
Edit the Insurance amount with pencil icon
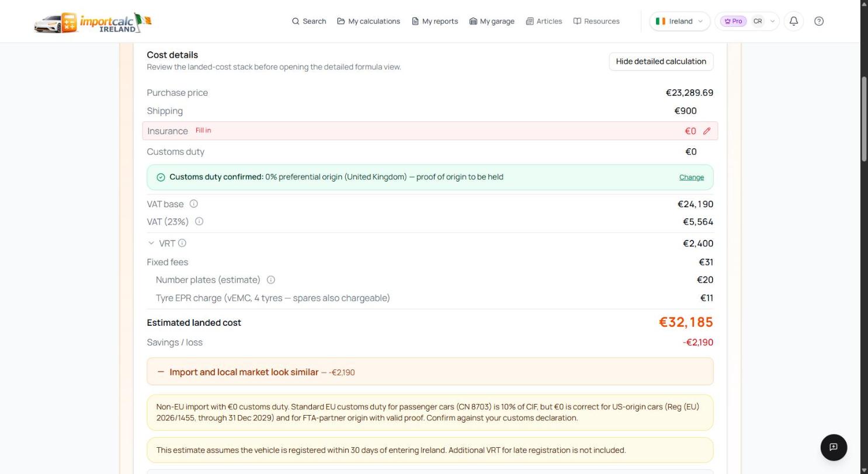click(707, 131)
